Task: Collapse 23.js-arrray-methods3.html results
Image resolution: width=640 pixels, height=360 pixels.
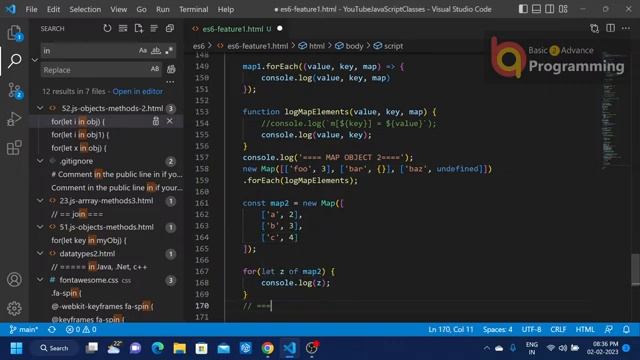Action: coord(40,200)
